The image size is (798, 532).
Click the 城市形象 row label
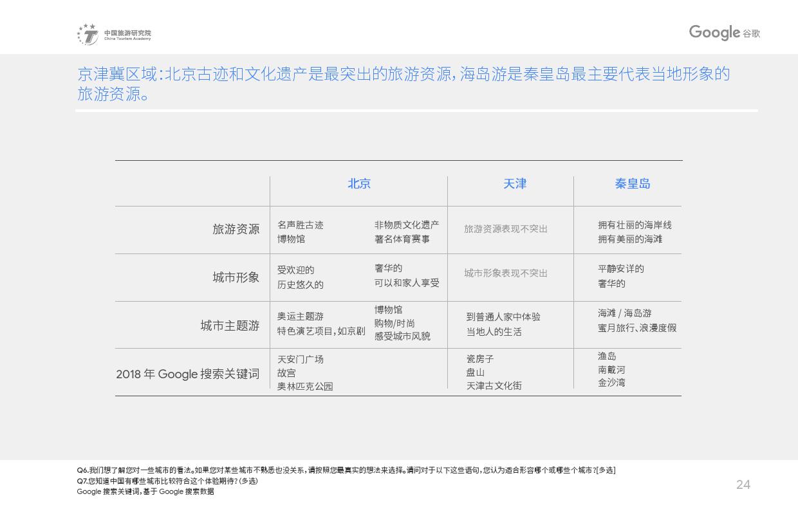point(236,277)
